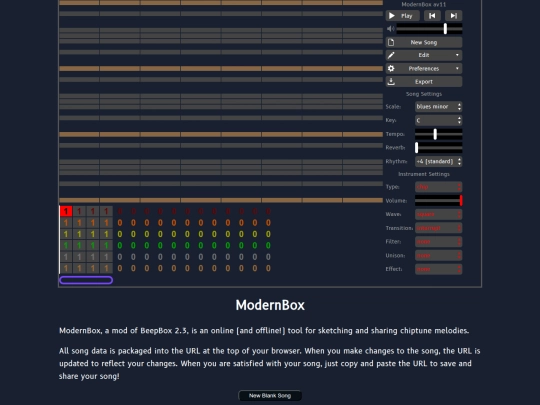
Task: Click the Song Settings label
Action: (424, 94)
